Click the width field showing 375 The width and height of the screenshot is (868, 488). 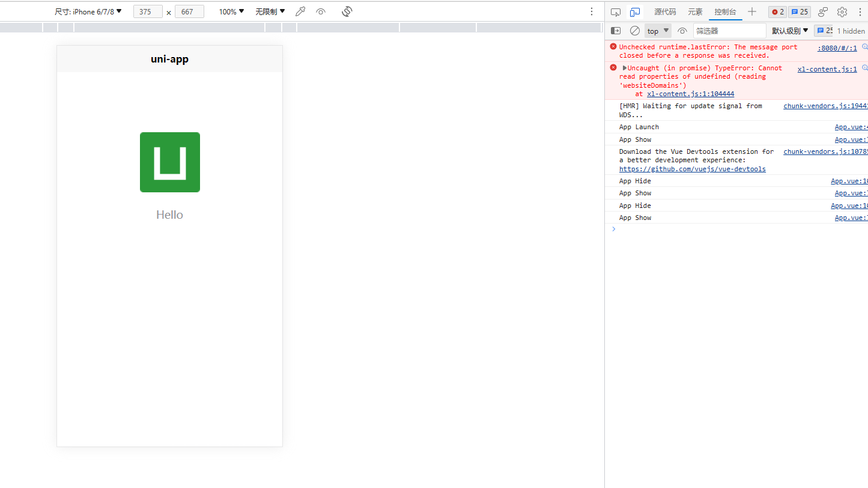148,11
